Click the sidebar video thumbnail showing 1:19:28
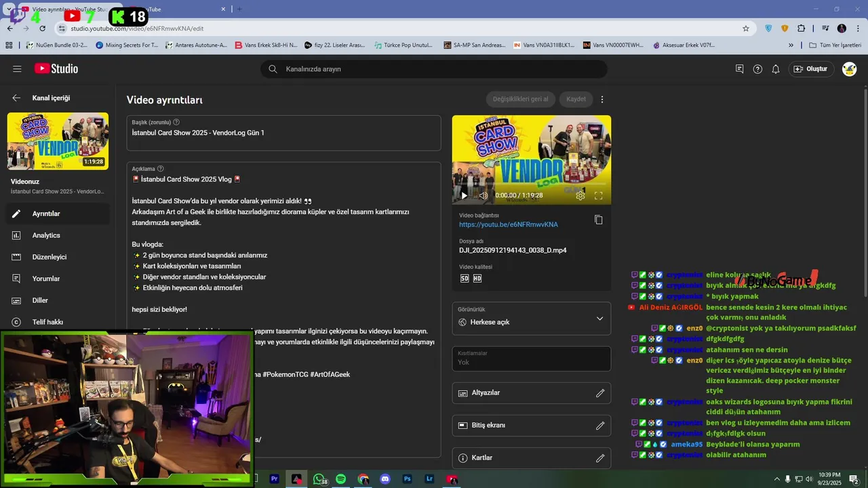 pos(58,141)
